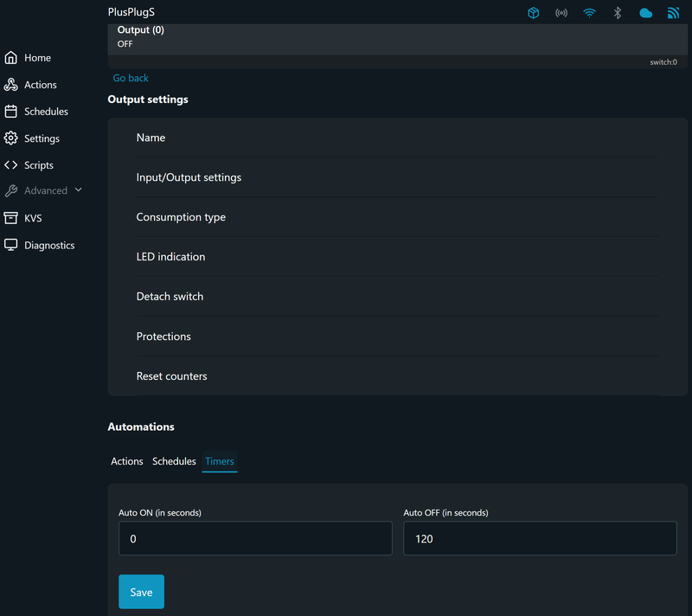The width and height of the screenshot is (692, 616).
Task: Click the access point broadcast icon
Action: [561, 13]
